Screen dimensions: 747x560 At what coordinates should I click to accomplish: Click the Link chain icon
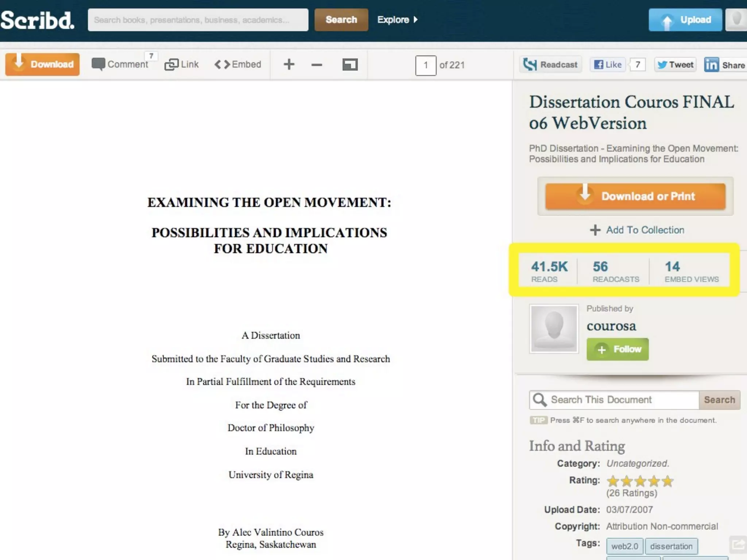pos(171,65)
